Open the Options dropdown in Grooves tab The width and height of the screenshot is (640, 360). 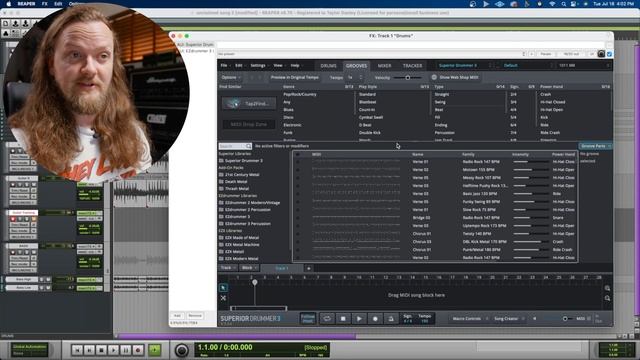click(x=231, y=77)
